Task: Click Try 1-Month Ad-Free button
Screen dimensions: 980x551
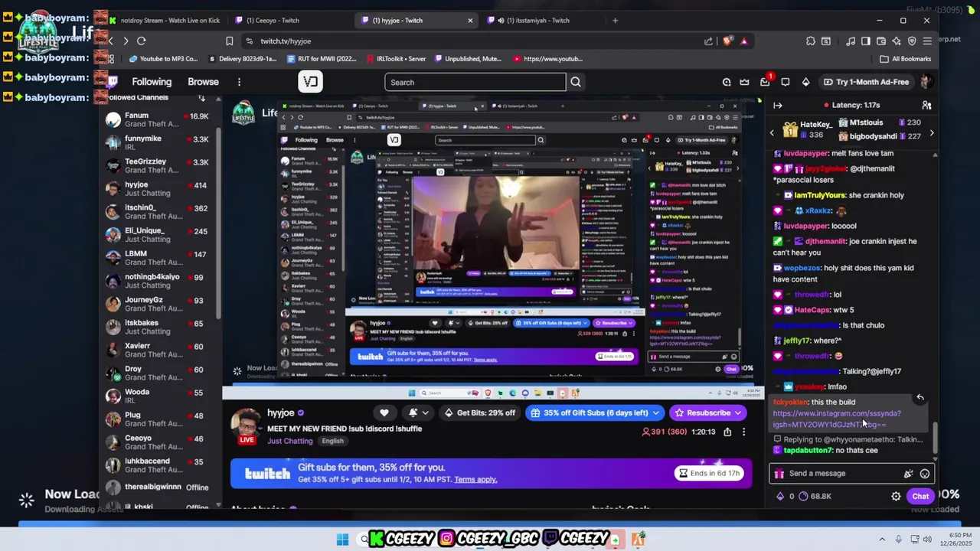Action: pos(866,82)
